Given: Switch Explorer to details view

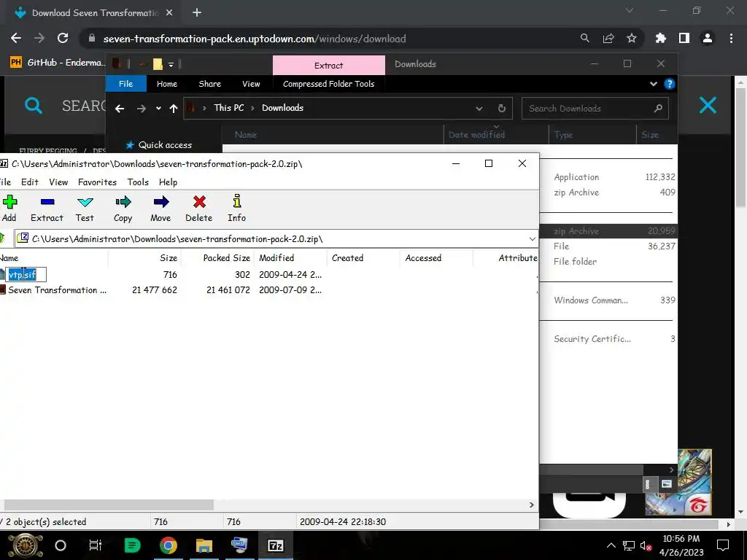Looking at the screenshot, I should tap(648, 484).
